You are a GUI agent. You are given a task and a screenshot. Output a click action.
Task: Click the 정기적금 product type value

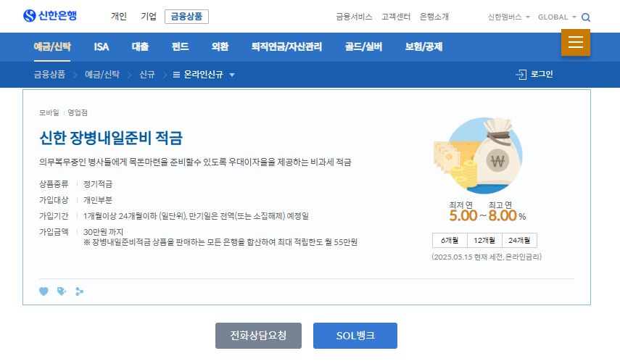coord(98,184)
